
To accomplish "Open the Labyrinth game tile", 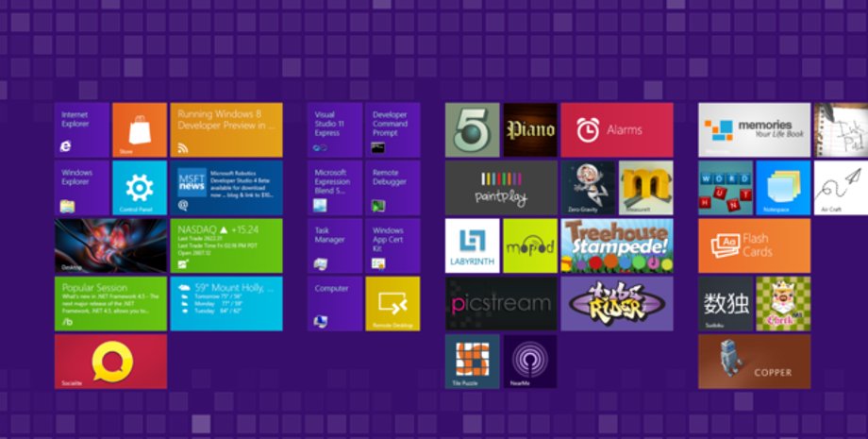I will click(x=472, y=245).
